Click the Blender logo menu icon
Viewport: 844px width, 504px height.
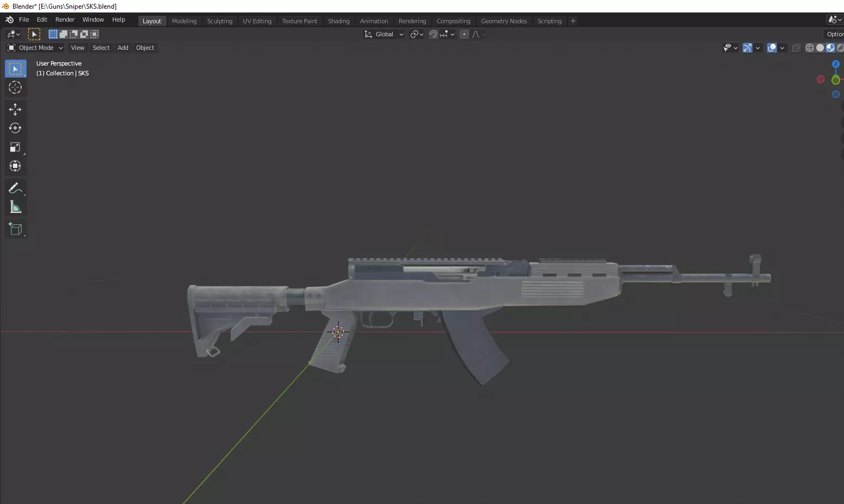pos(9,20)
